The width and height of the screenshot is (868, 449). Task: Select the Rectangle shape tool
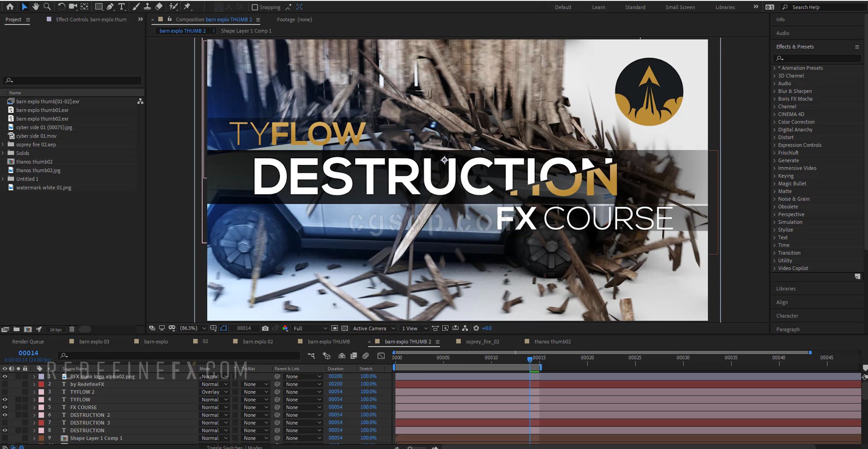98,7
